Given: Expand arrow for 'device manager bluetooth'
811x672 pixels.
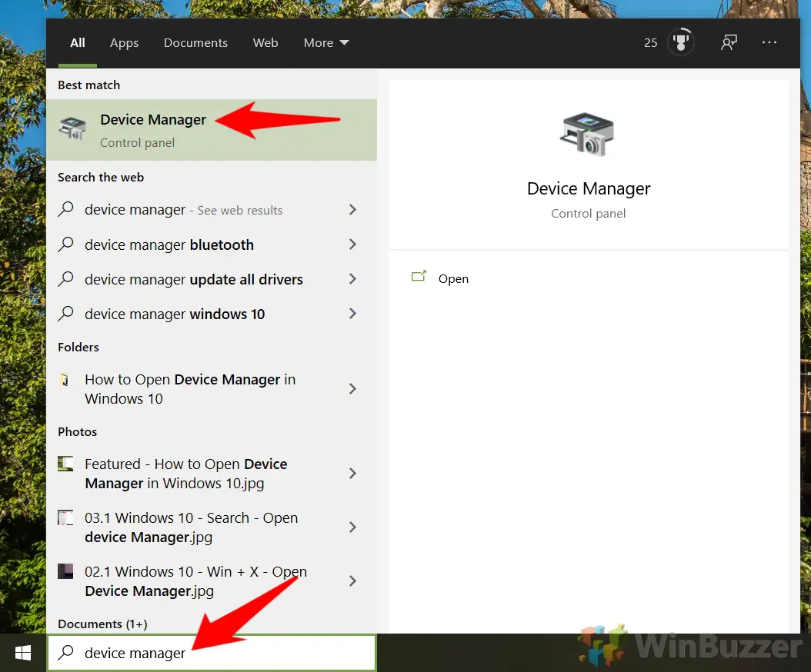Looking at the screenshot, I should (352, 244).
